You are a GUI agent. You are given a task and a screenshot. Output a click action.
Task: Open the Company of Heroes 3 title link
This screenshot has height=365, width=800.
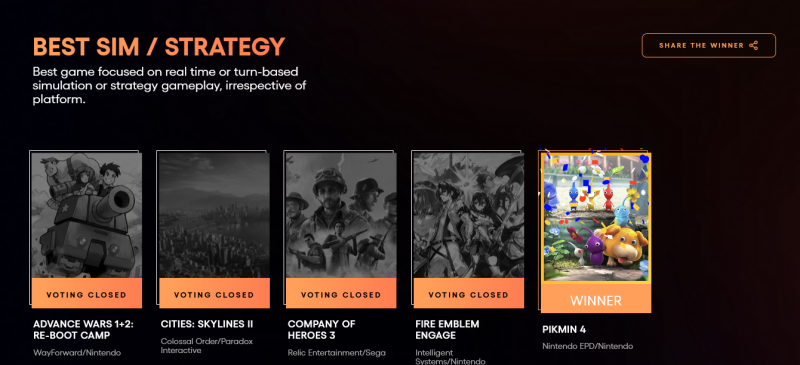point(321,330)
